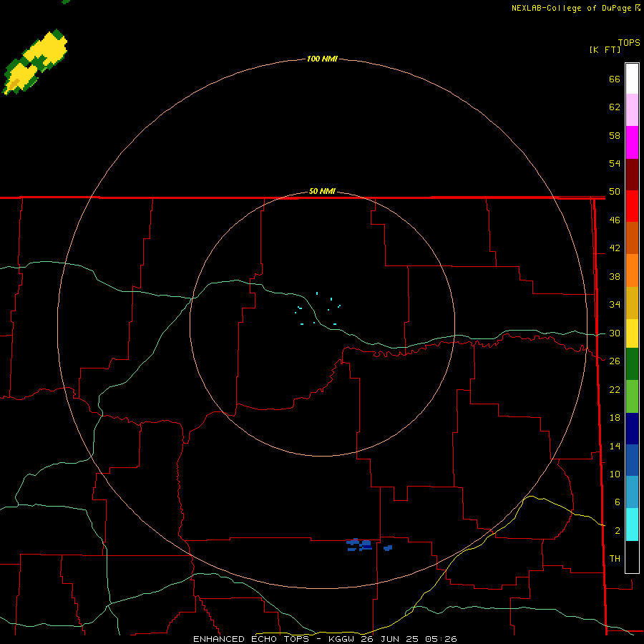Viewport: 644px width, 644px height.
Task: Click the 62 value on the legend scale
Action: (x=615, y=107)
